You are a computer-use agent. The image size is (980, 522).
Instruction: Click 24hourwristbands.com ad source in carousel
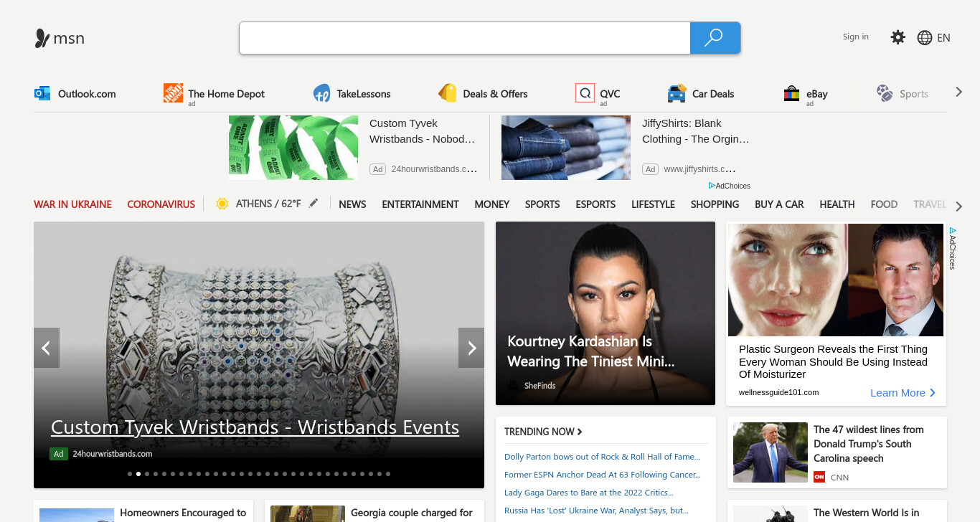tap(113, 454)
